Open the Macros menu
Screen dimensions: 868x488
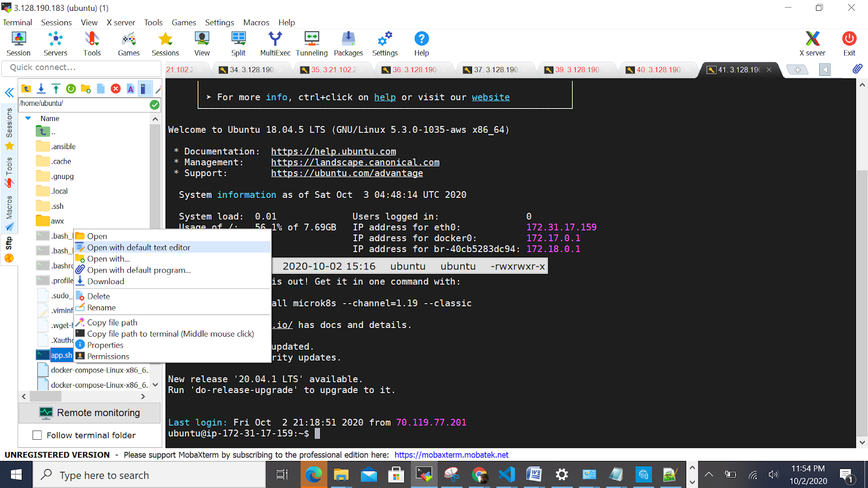coord(256,22)
